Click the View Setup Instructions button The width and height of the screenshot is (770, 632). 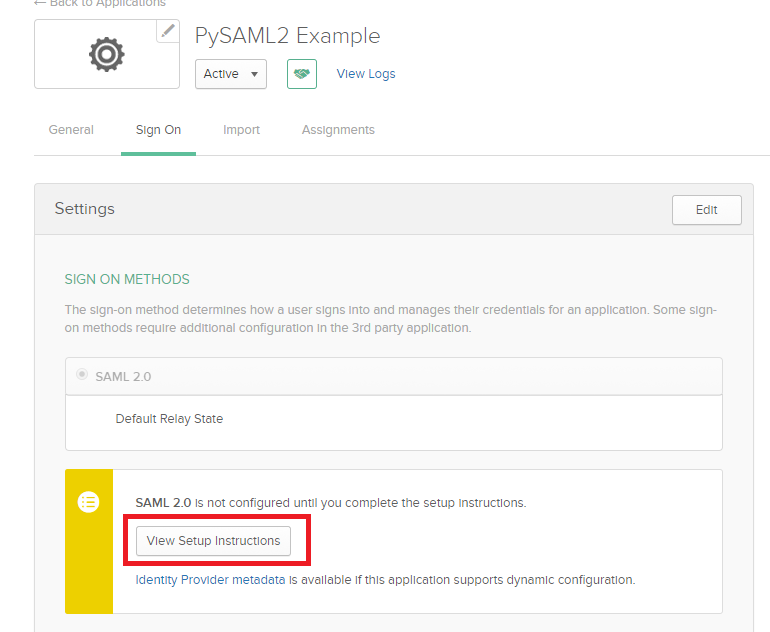[x=213, y=541]
